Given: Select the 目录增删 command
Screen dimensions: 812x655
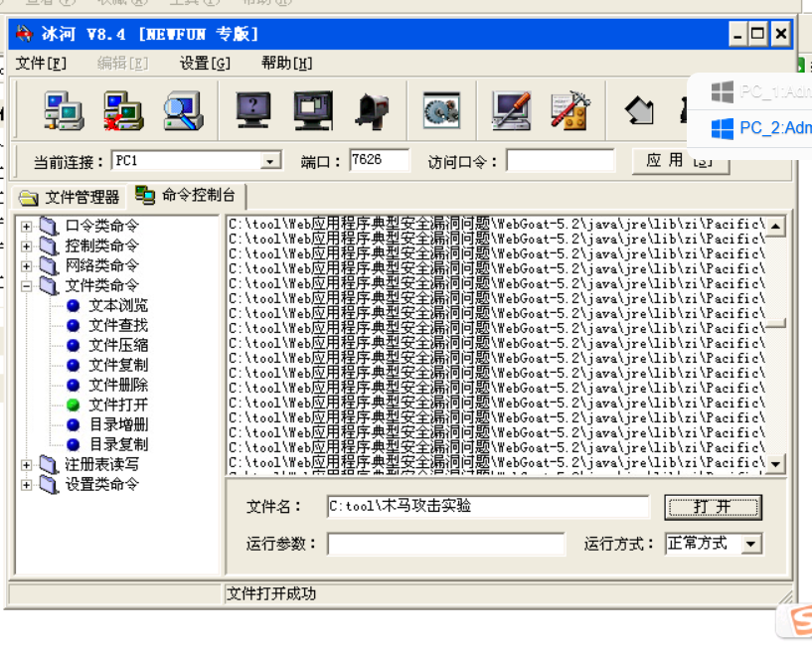Looking at the screenshot, I should coord(118,424).
